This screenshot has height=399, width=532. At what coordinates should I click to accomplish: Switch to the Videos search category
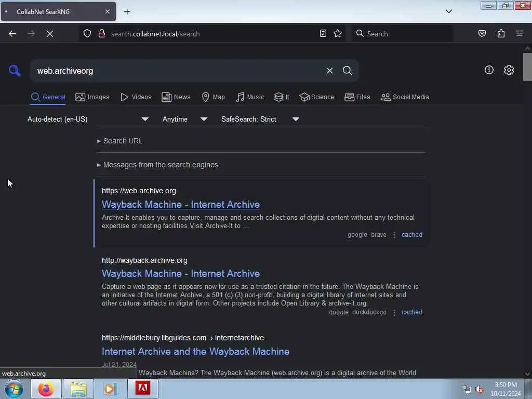point(136,97)
